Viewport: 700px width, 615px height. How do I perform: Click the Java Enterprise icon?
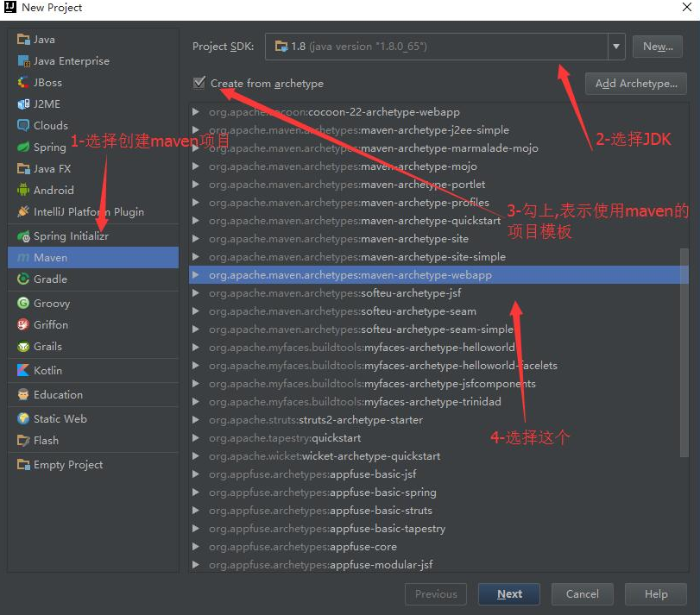point(23,60)
